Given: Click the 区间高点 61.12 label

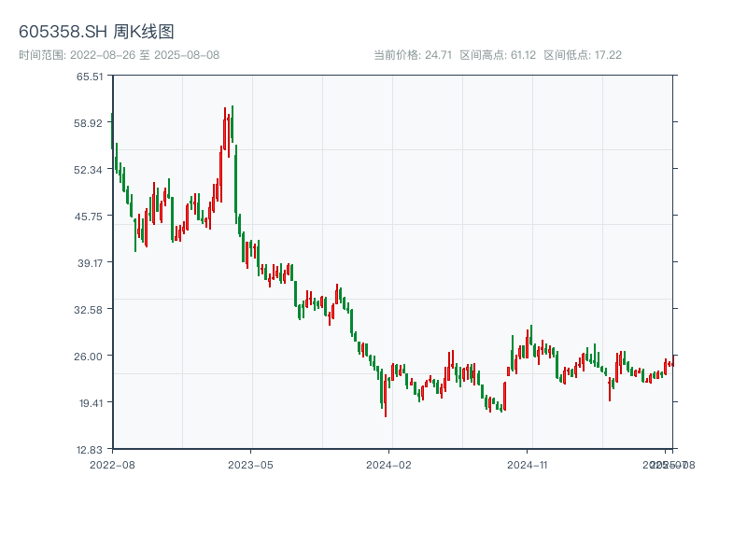Looking at the screenshot, I should click(498, 55).
